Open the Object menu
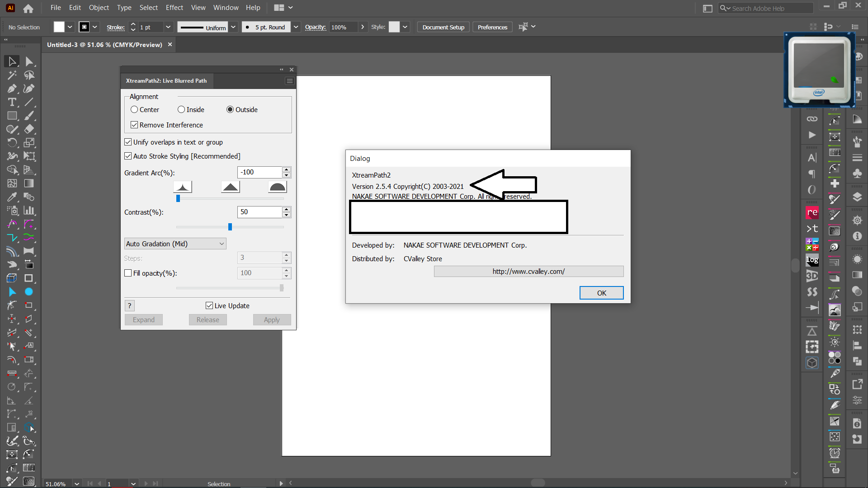The height and width of the screenshot is (488, 868). tap(99, 8)
